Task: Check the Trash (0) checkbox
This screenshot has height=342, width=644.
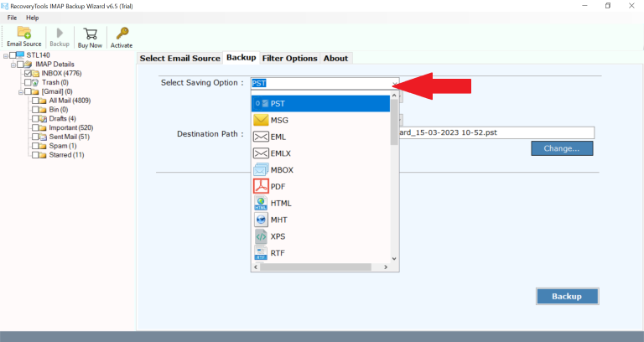Action: coord(28,82)
